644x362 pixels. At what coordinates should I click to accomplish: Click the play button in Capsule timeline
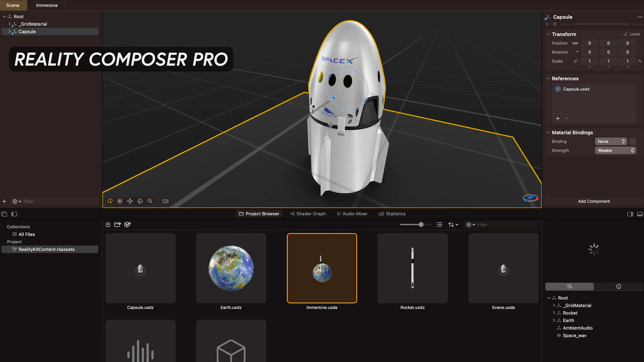click(547, 24)
